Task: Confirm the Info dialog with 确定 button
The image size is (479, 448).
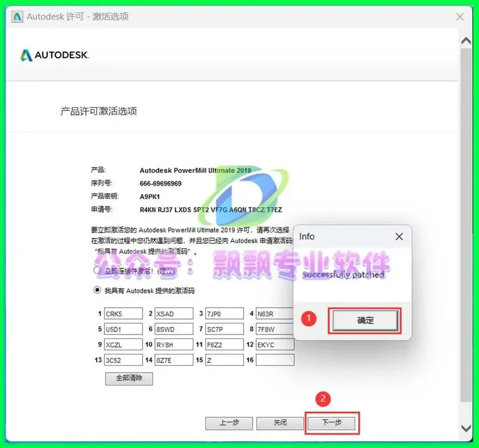Action: coord(365,321)
